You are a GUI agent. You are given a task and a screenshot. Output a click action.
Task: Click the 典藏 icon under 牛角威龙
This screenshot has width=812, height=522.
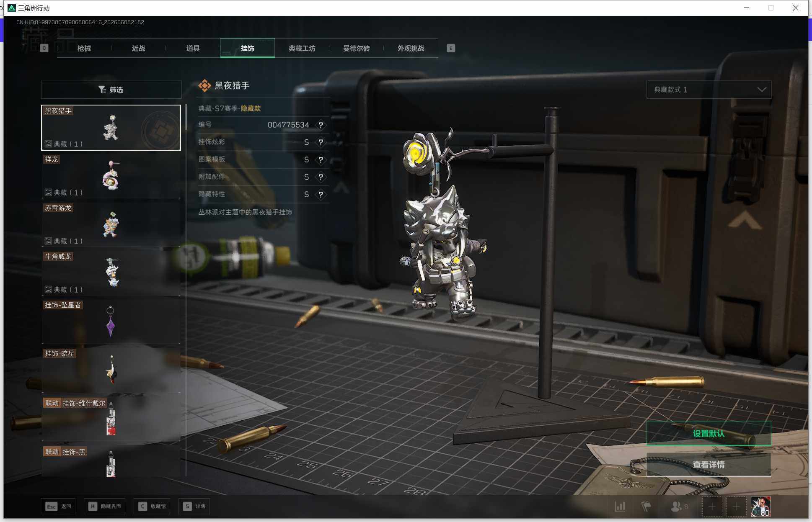pyautogui.click(x=49, y=290)
